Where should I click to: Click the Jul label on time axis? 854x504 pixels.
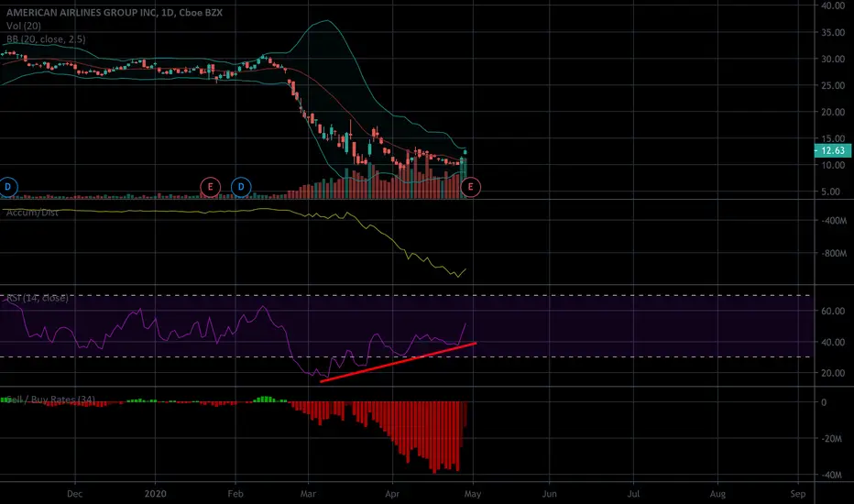pyautogui.click(x=633, y=494)
